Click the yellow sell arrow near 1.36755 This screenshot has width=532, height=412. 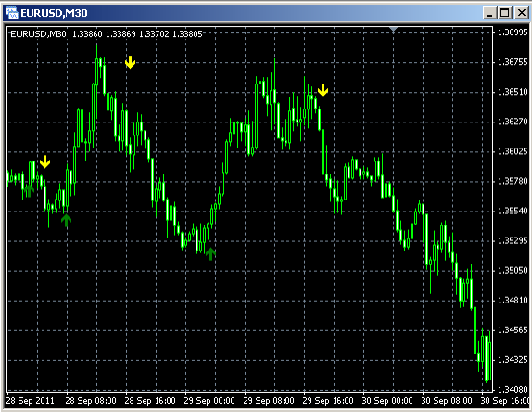tap(131, 62)
